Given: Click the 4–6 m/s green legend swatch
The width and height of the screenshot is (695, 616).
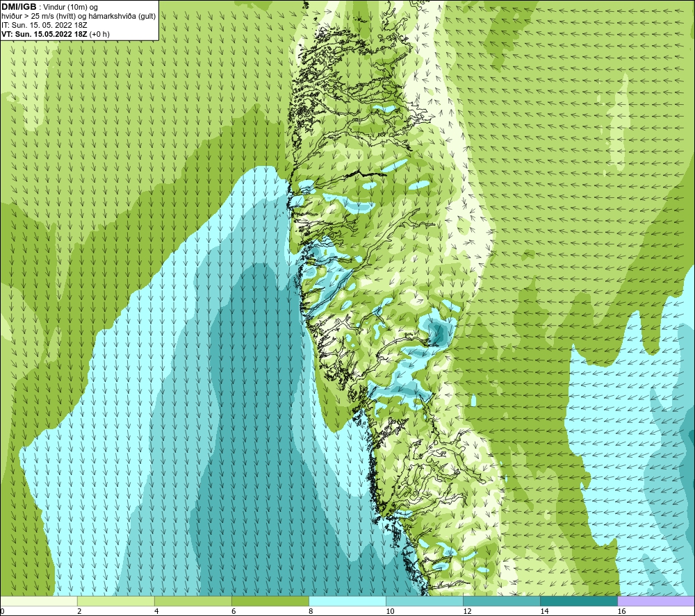Looking at the screenshot, I should click(x=193, y=601).
